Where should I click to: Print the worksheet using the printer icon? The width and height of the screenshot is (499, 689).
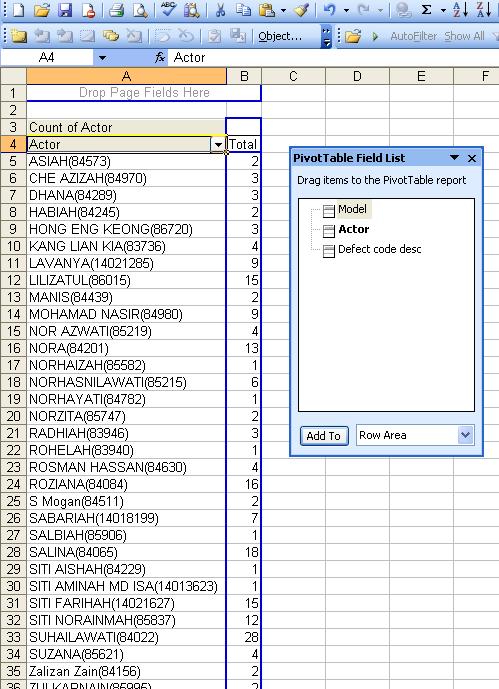(117, 10)
